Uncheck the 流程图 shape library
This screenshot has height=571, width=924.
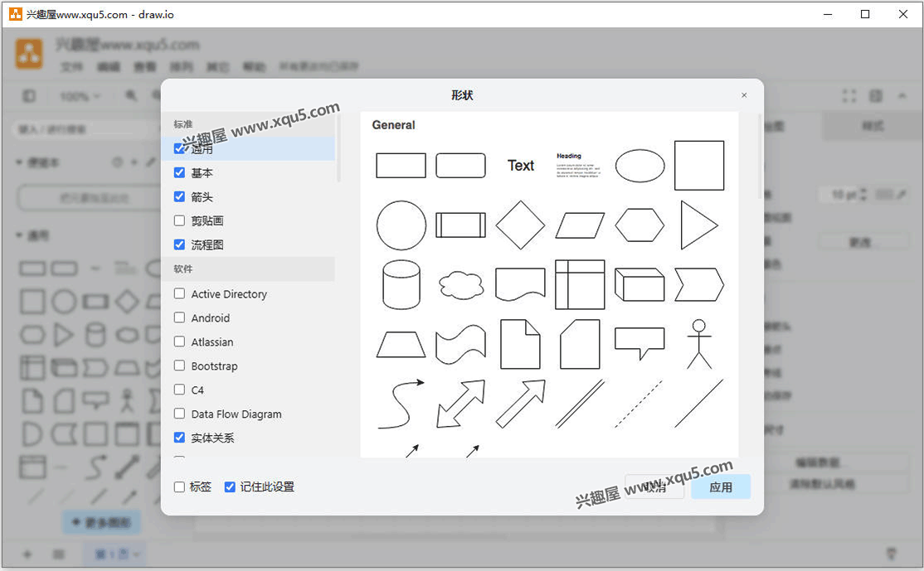tap(179, 244)
